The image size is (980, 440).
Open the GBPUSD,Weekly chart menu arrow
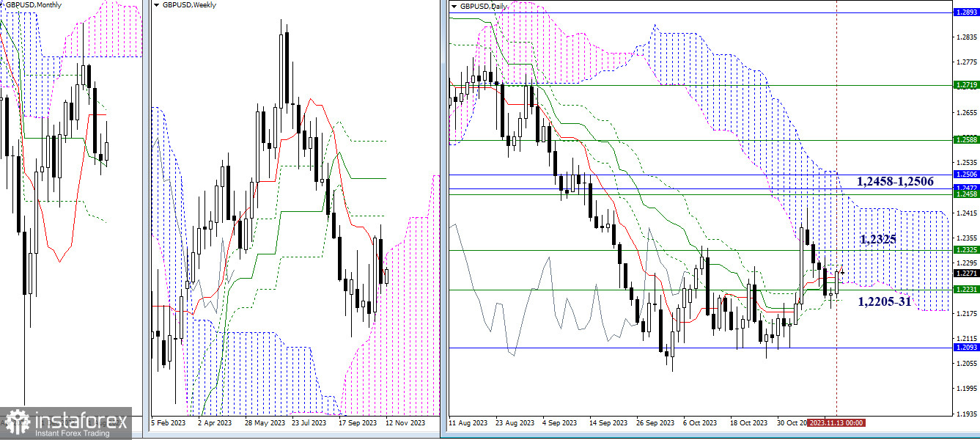pyautogui.click(x=157, y=5)
